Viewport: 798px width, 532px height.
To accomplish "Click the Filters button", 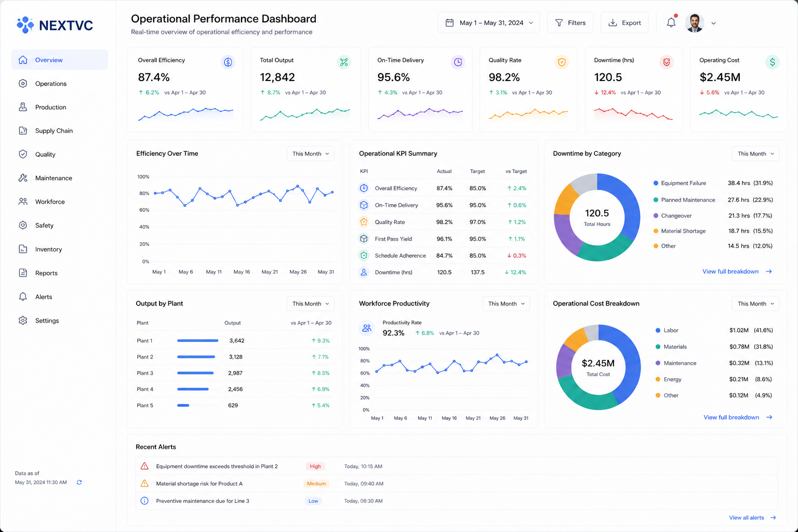I will 570,23.
